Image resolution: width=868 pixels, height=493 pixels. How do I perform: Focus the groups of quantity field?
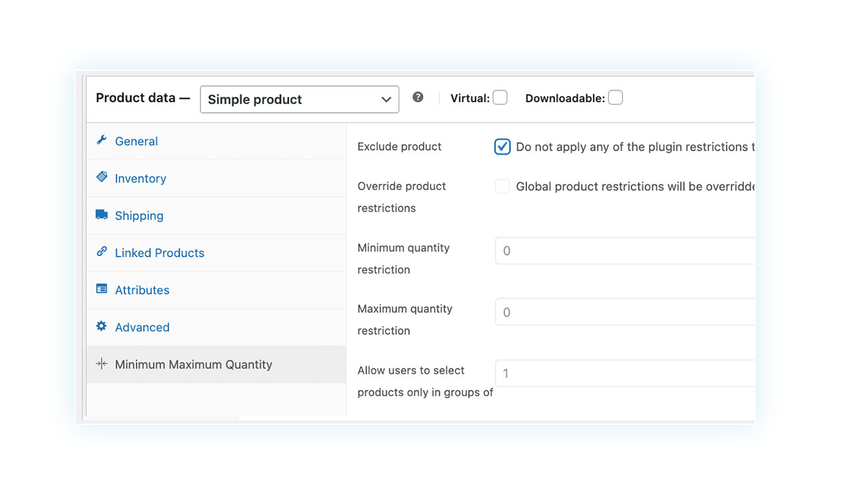click(625, 374)
